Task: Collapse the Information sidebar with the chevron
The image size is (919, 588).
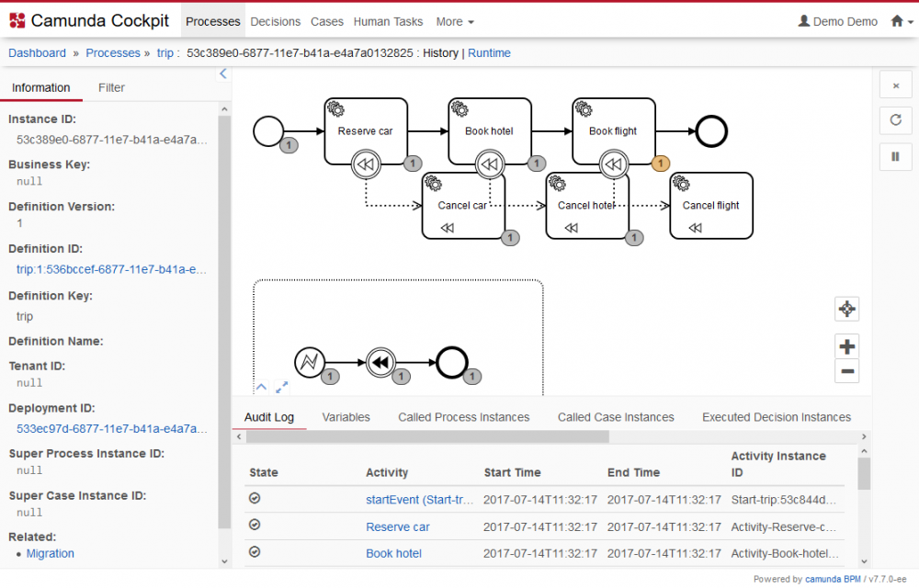Action: coord(222,73)
